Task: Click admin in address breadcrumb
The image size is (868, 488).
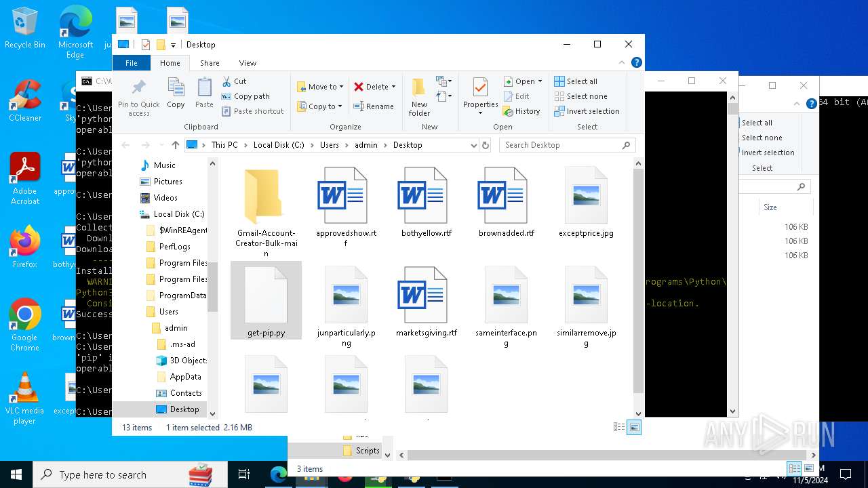Action: 366,145
